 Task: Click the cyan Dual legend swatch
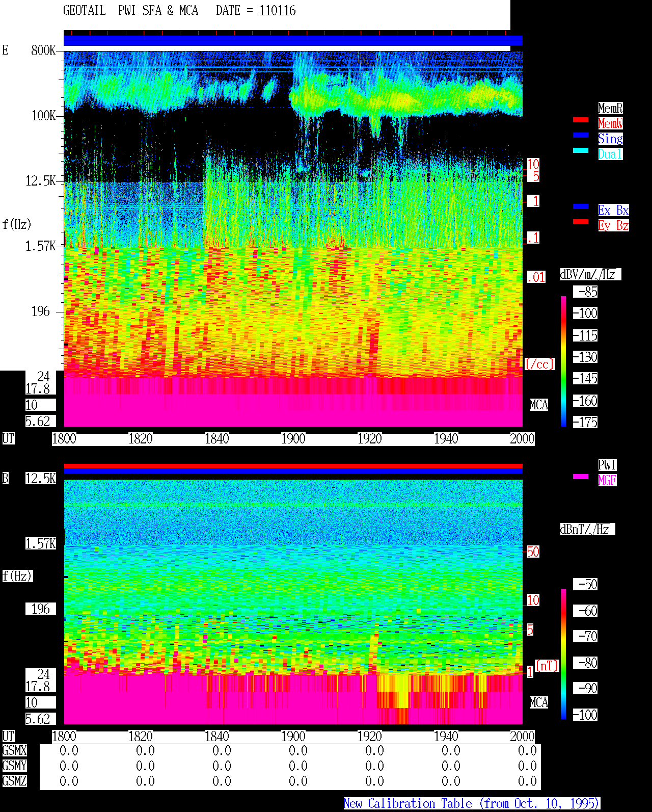[581, 150]
